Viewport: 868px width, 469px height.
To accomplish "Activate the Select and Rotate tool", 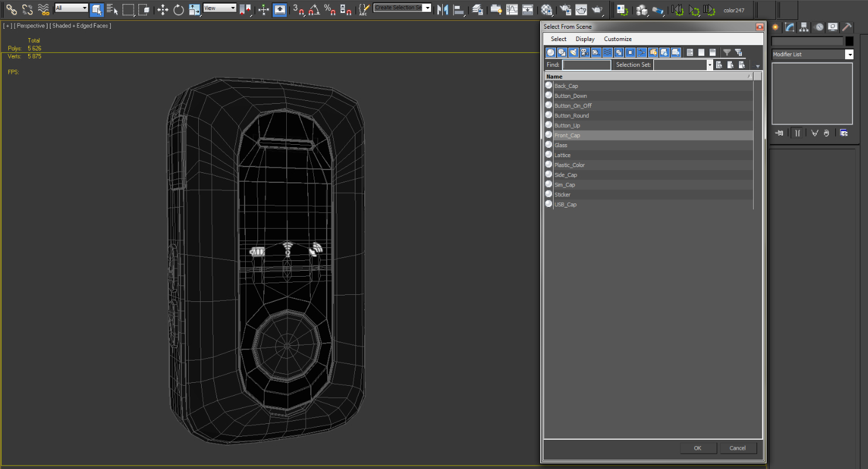I will 179,9.
